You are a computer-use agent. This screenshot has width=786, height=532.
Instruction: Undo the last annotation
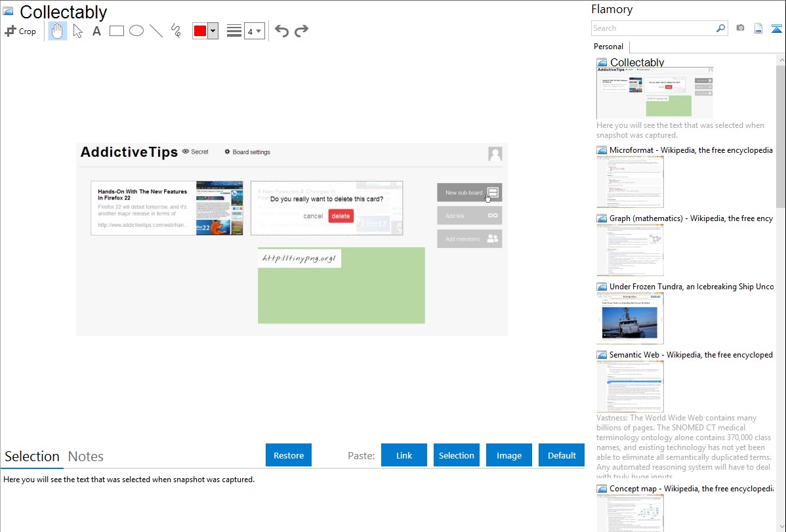281,31
